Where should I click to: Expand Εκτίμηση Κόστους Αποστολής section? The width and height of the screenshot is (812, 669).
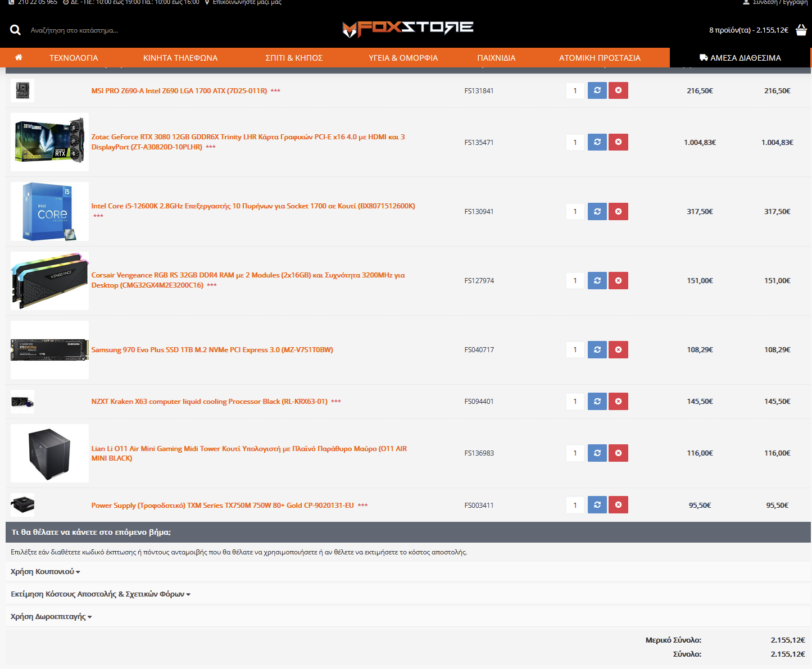pos(101,594)
